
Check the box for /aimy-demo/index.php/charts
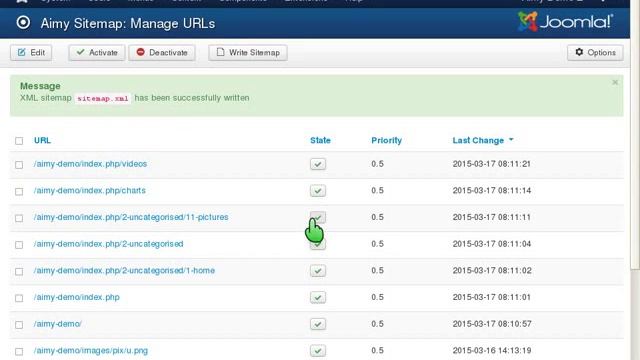pos(19,191)
